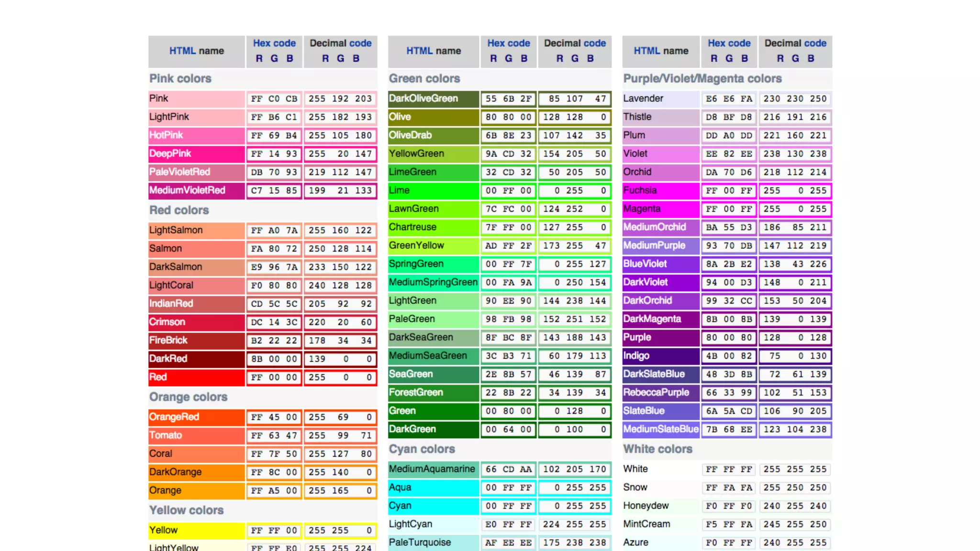Click the Purple/Violet/Magenta colors heading
This screenshot has height=551, width=980.
click(x=702, y=78)
